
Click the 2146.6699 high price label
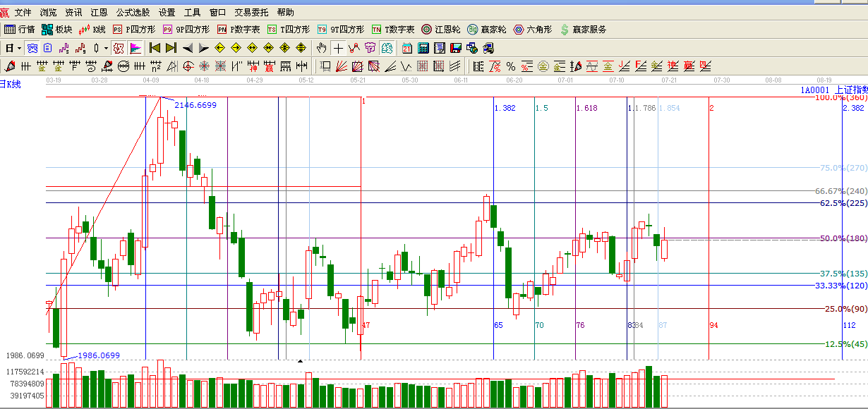point(195,105)
